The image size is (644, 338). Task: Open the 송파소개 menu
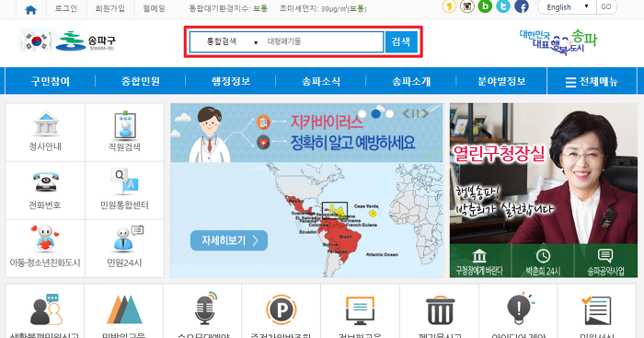(x=411, y=81)
